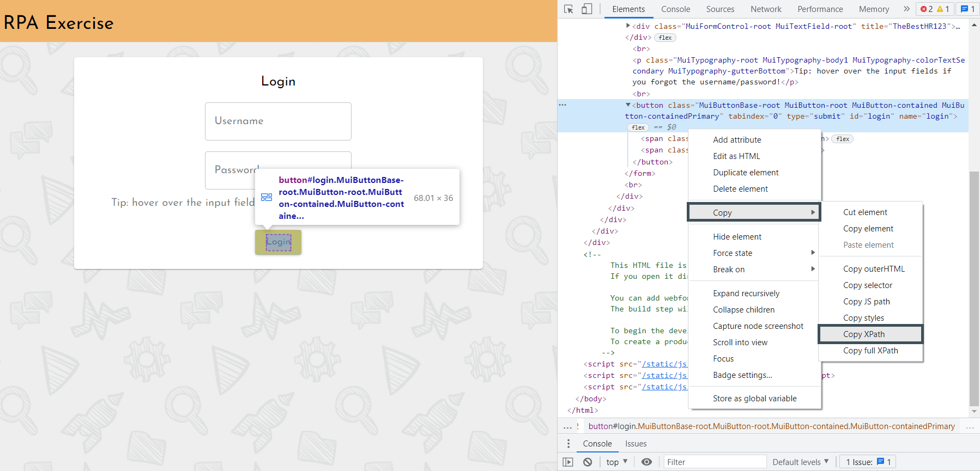This screenshot has height=471, width=980.
Task: Show the console sidebar panel icon
Action: pos(568,462)
